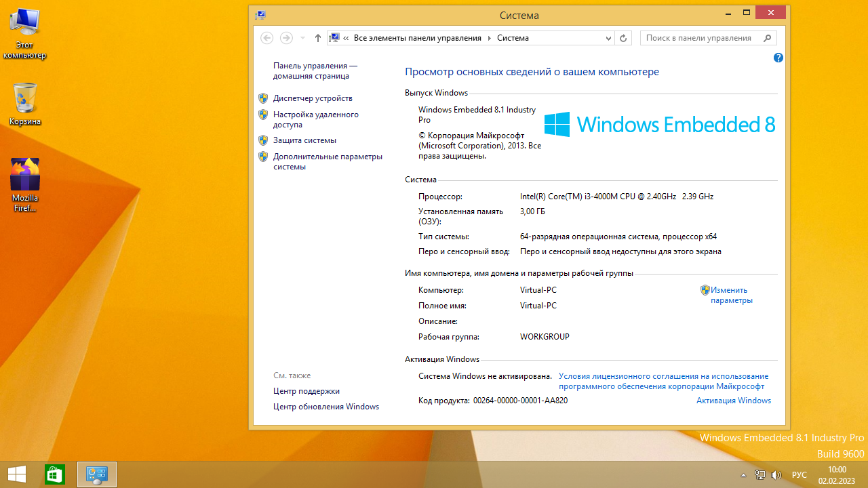Click shield icon next to Изменить параметры
Viewport: 868px width, 488px height.
click(705, 290)
